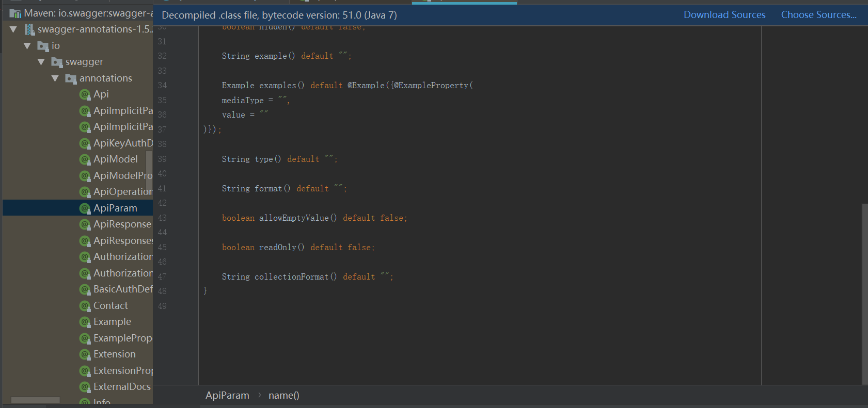Screen dimensions: 868x408
Task: Open ExampleProp in the project tree
Action: point(123,338)
